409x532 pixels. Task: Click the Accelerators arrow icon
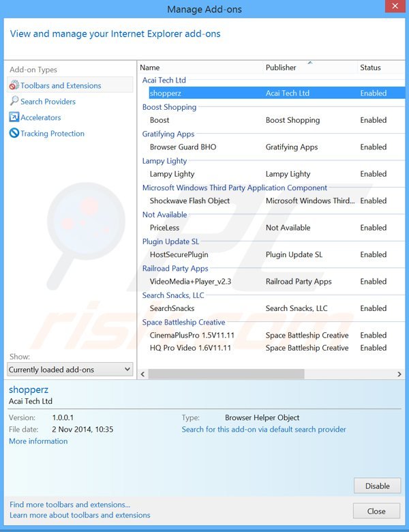coord(14,117)
